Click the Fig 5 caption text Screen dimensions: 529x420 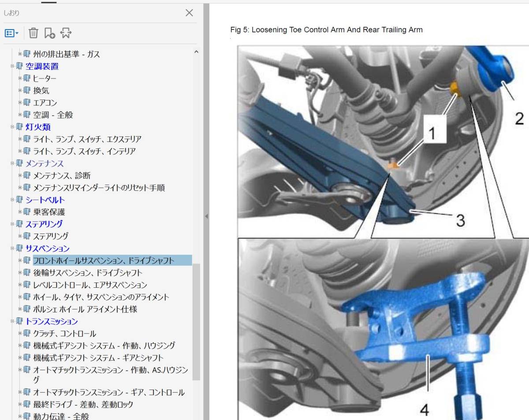click(326, 30)
